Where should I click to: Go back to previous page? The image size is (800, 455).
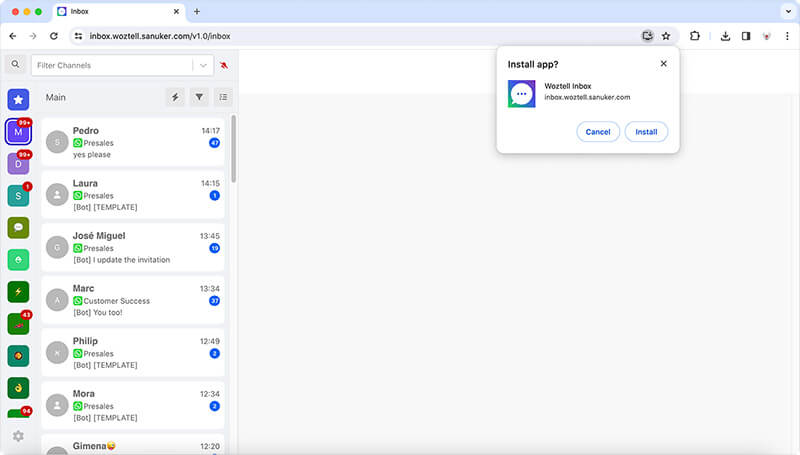(13, 36)
